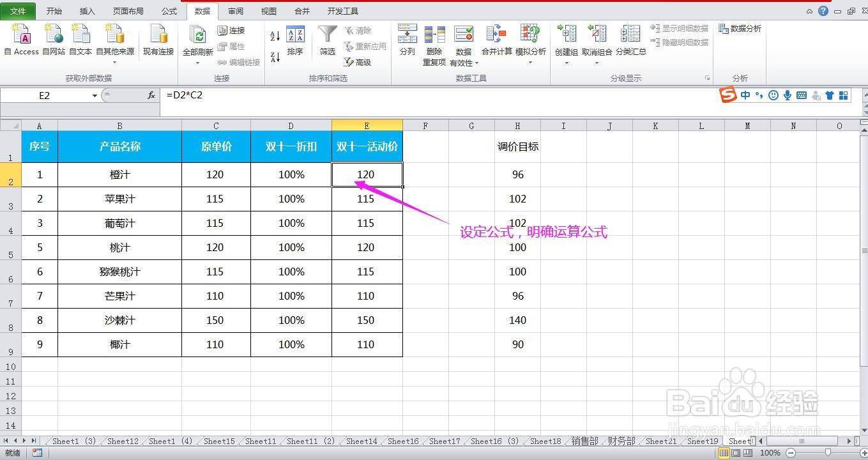The height and width of the screenshot is (460, 868).
Task: Launch Text to Columns (分列)
Action: point(407,40)
